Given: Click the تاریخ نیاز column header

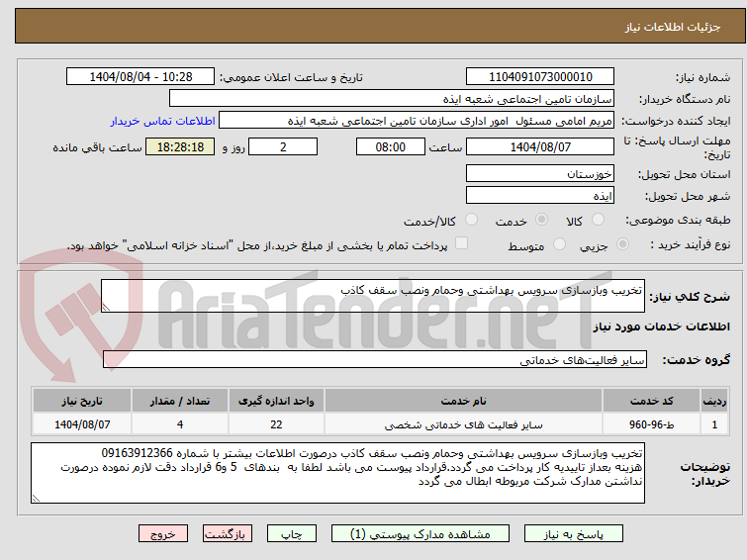Looking at the screenshot, I should (x=82, y=401).
